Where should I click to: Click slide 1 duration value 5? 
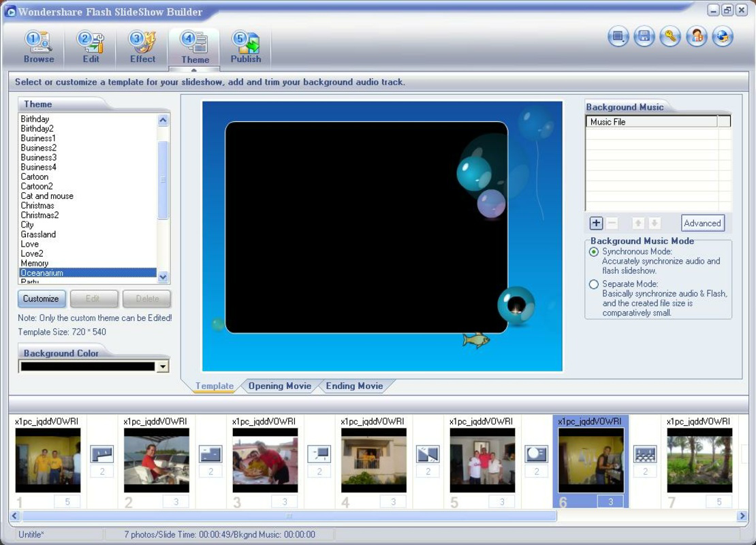(x=67, y=501)
